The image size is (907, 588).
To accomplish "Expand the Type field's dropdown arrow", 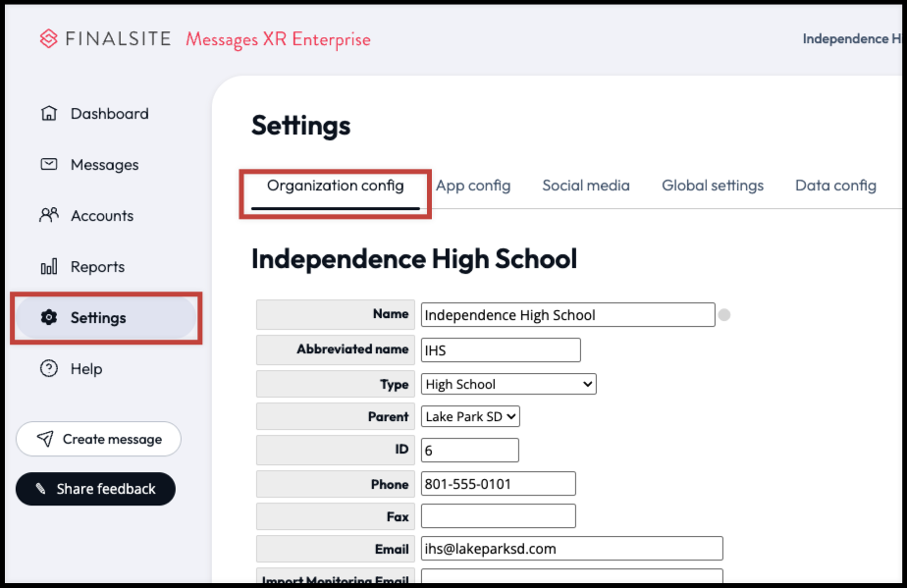I will pyautogui.click(x=589, y=384).
